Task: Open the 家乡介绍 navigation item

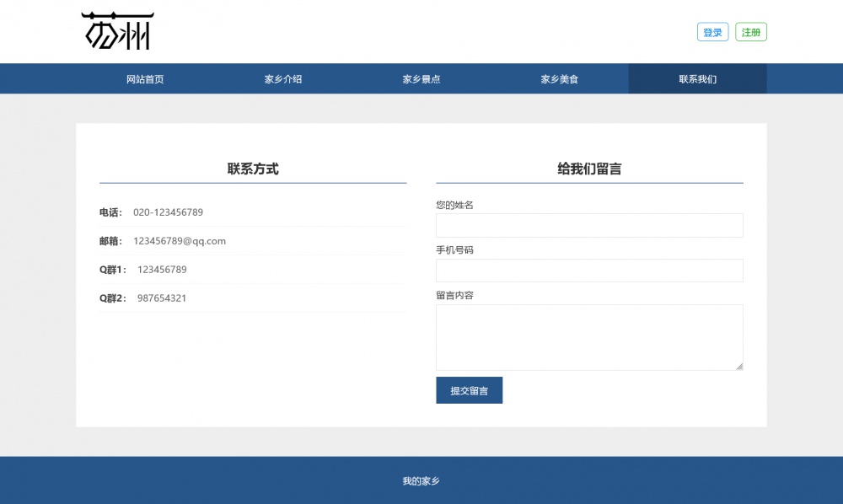Action: coord(283,79)
